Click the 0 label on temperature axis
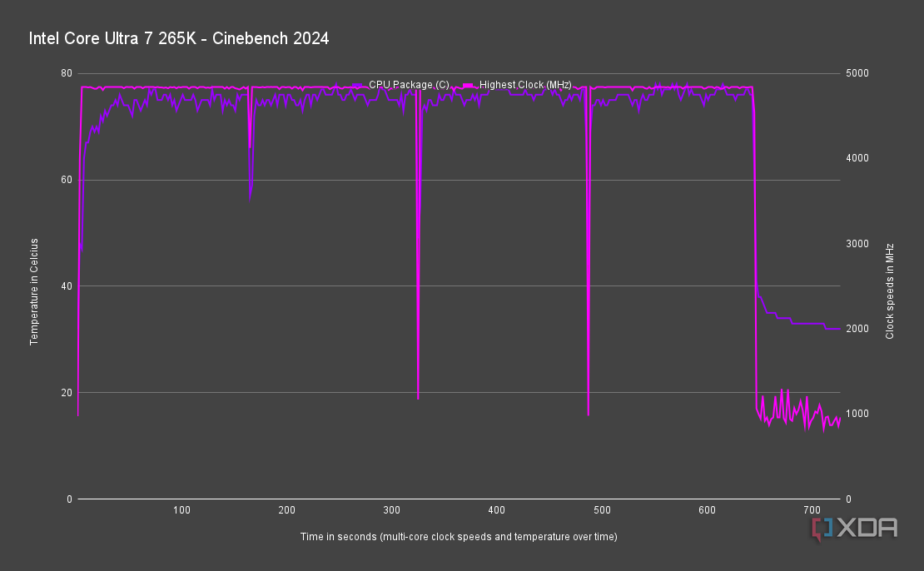Viewport: 924px width, 571px height. coord(70,499)
